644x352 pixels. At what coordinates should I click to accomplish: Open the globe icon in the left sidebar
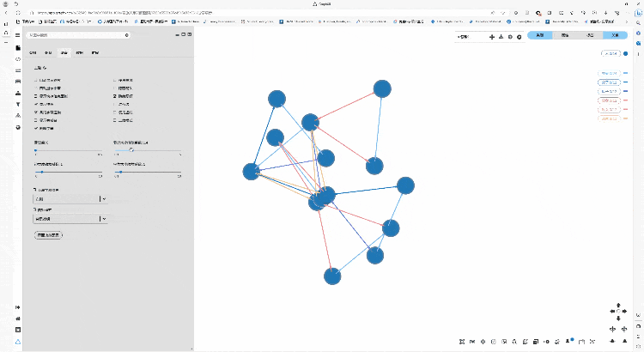point(18,127)
